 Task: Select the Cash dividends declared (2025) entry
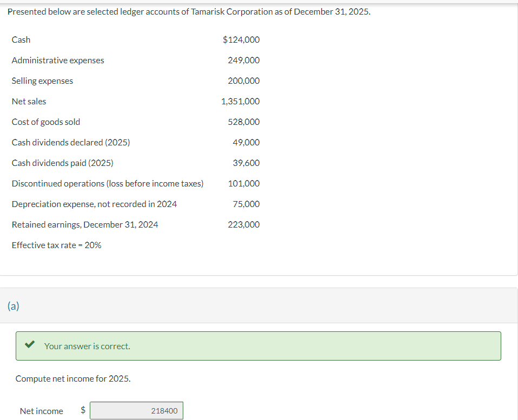tap(70, 142)
